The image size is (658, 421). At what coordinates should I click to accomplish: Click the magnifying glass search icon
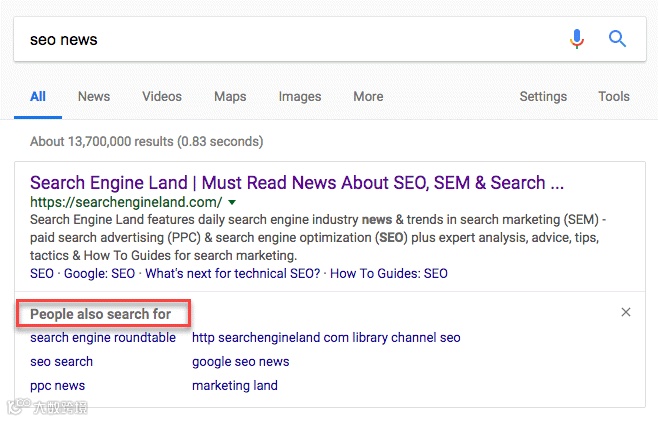coord(617,40)
